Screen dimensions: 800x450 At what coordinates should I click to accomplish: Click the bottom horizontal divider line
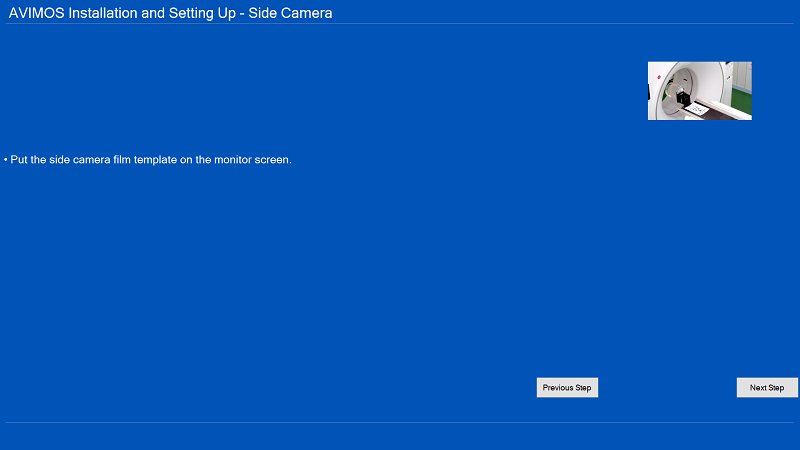coord(400,422)
